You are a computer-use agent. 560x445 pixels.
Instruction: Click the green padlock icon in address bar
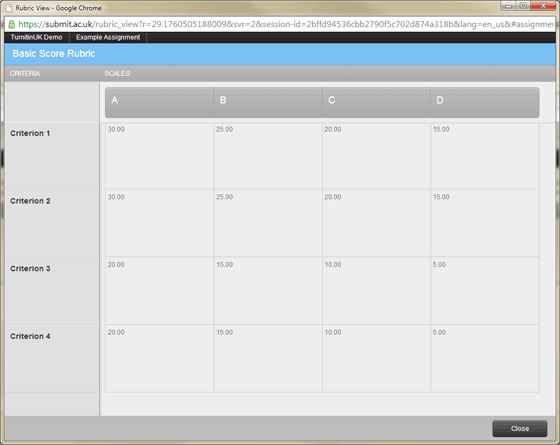coord(12,24)
